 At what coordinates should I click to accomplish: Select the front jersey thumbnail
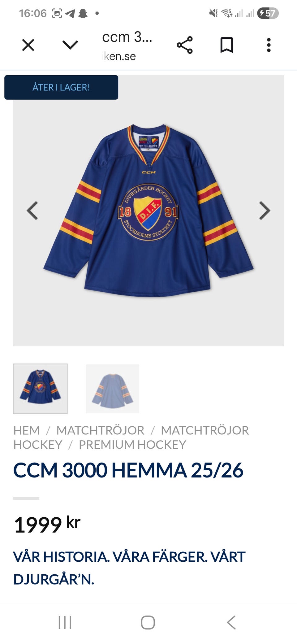point(40,389)
